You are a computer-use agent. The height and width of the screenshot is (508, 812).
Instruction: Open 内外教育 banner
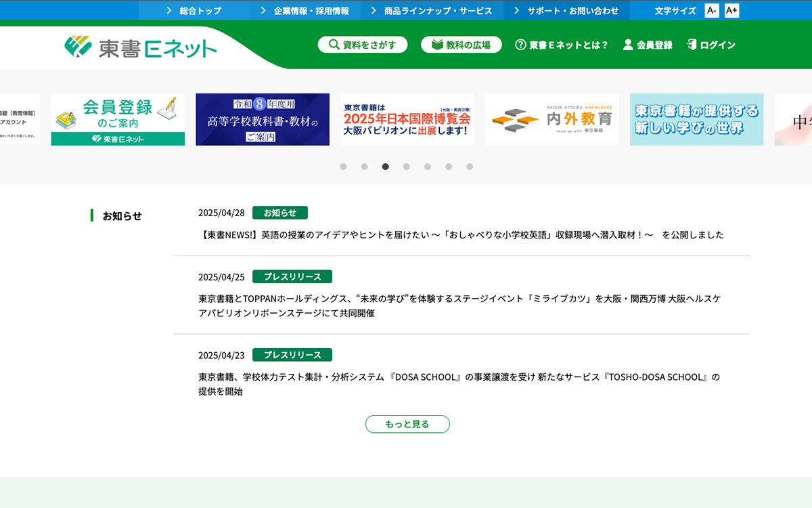pyautogui.click(x=552, y=119)
